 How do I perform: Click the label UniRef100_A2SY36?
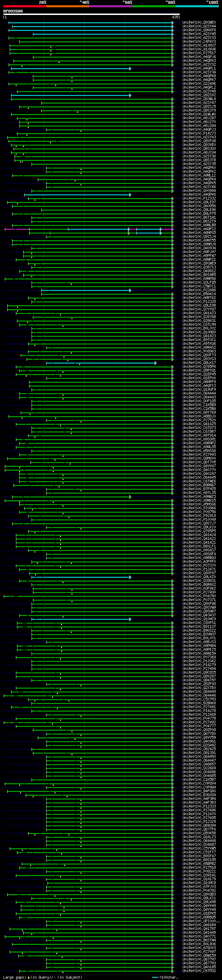click(x=199, y=156)
